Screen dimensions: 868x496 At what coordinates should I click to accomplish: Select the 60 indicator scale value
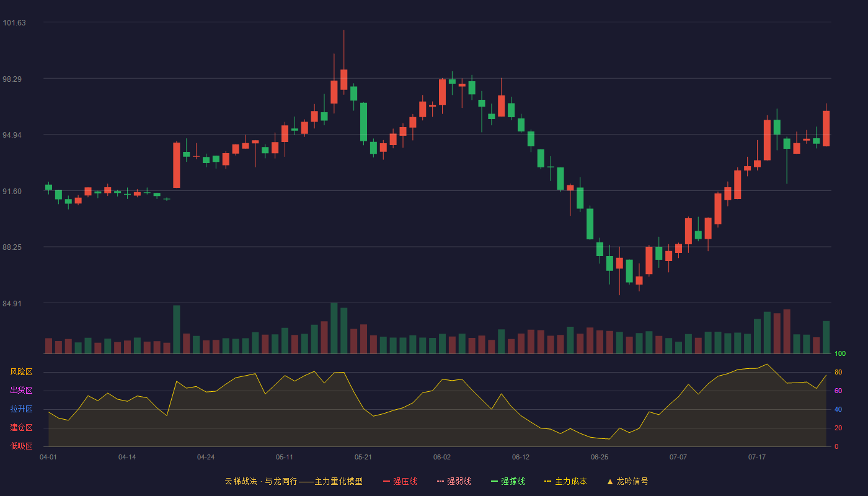838,391
